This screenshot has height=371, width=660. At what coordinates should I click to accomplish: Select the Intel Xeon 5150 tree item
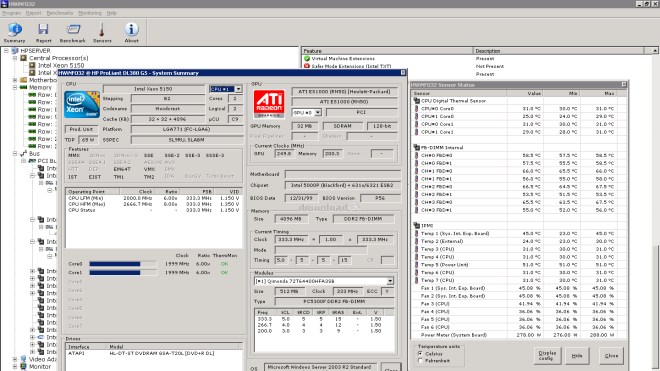(x=61, y=66)
